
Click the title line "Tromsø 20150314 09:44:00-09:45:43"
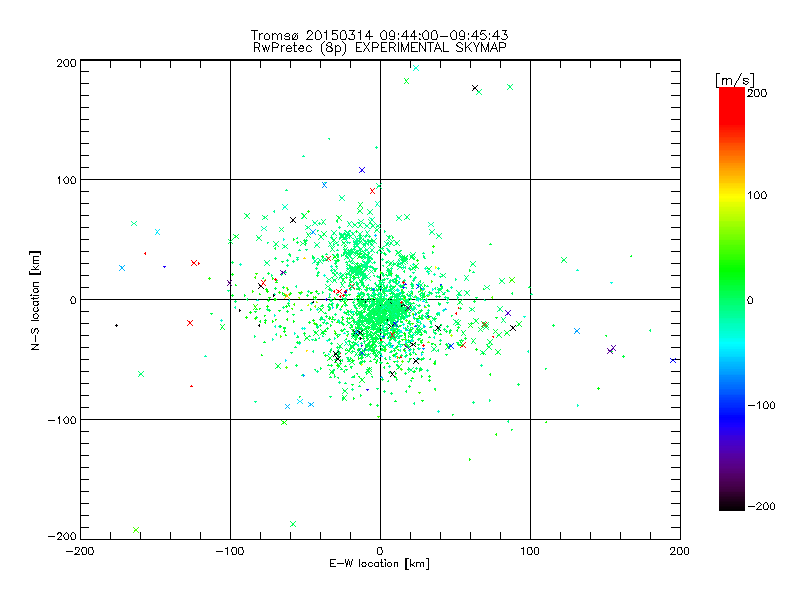[x=380, y=35]
